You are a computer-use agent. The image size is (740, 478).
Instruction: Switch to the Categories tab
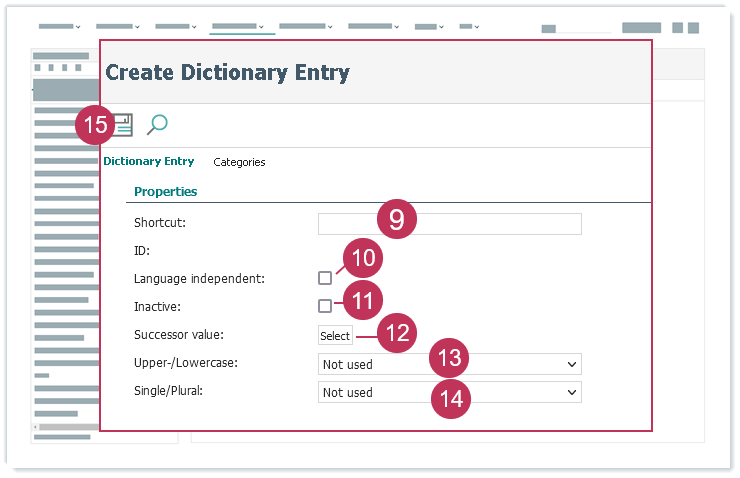point(239,162)
